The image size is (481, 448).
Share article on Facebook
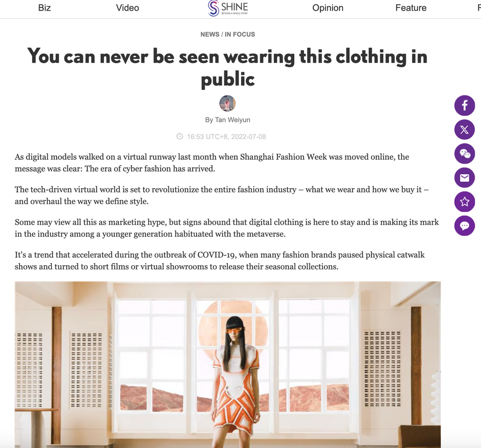[464, 105]
